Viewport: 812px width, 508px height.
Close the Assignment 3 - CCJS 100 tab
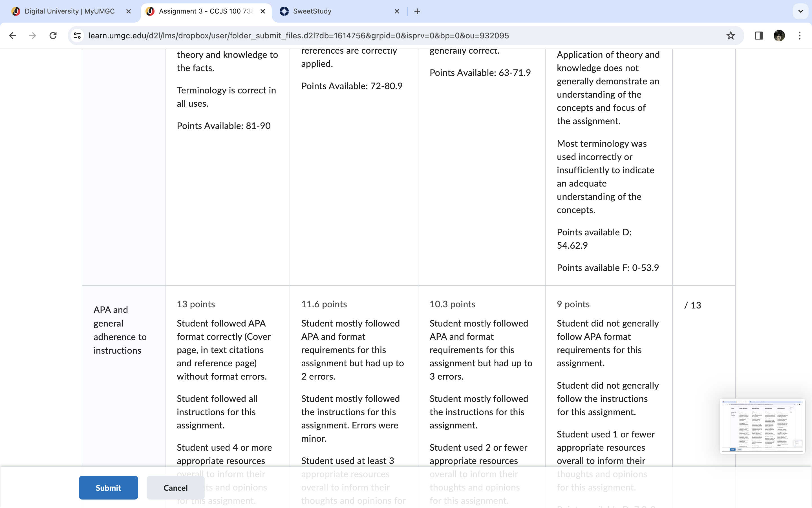(263, 11)
